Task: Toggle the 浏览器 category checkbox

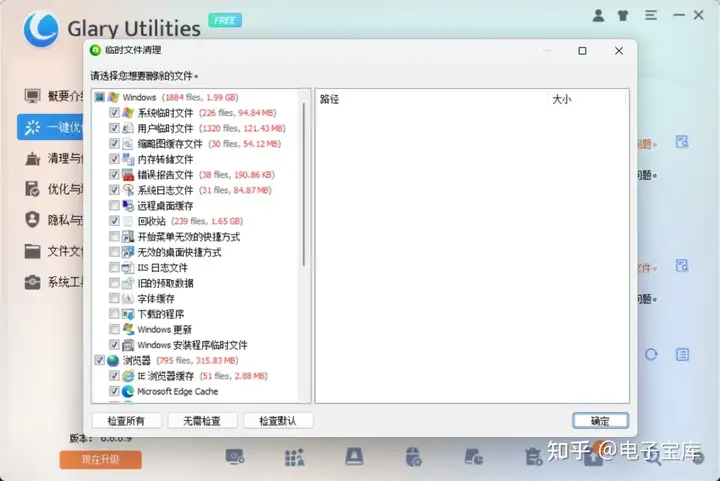Action: point(99,360)
